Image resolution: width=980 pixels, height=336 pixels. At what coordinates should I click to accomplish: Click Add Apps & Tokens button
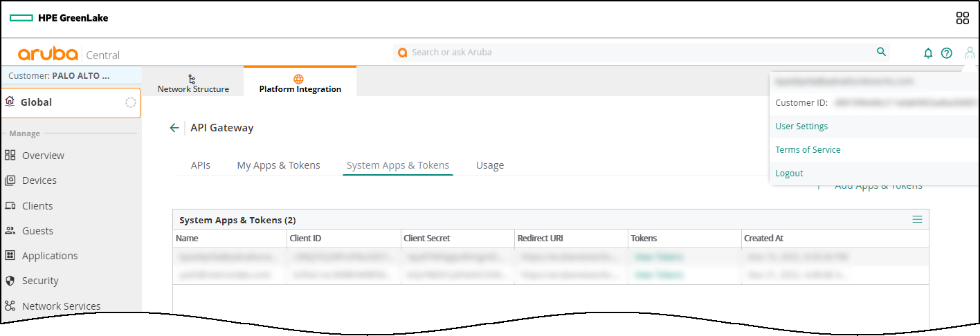pyautogui.click(x=871, y=186)
